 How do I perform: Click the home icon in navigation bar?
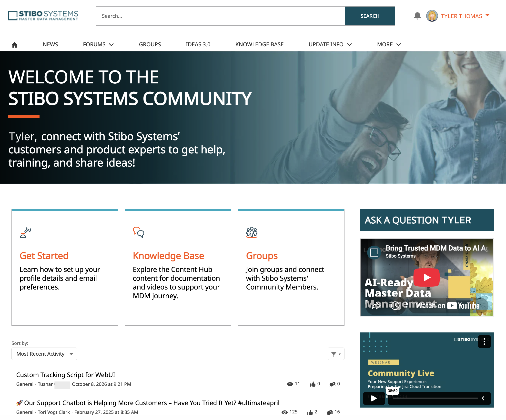tap(15, 45)
